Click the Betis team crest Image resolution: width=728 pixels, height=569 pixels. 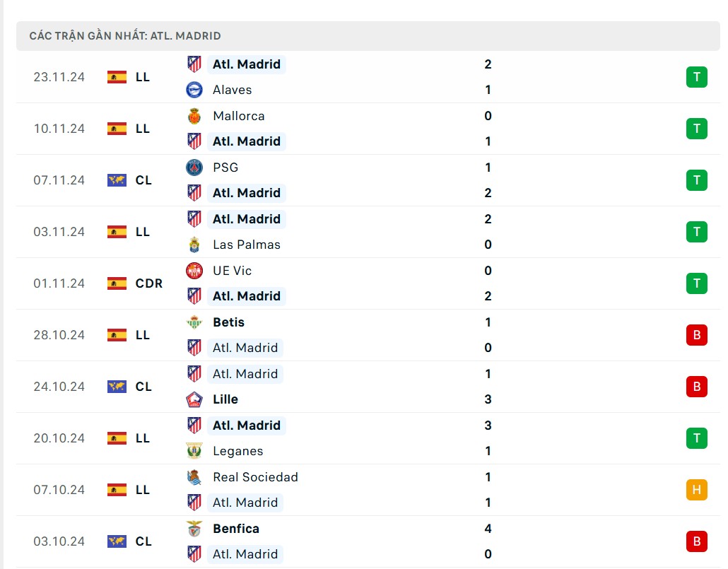click(194, 322)
